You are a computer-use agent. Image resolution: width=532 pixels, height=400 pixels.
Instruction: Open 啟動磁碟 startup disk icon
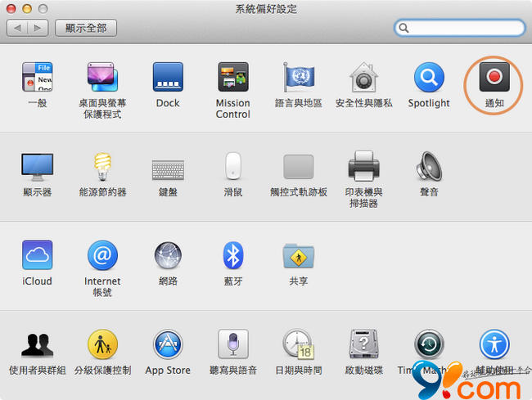click(363, 344)
